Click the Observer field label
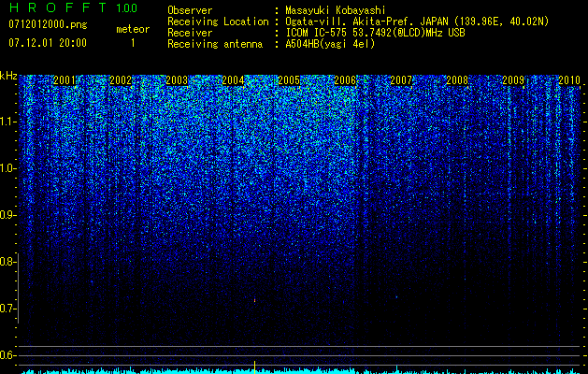This screenshot has height=374, width=588. [190, 10]
